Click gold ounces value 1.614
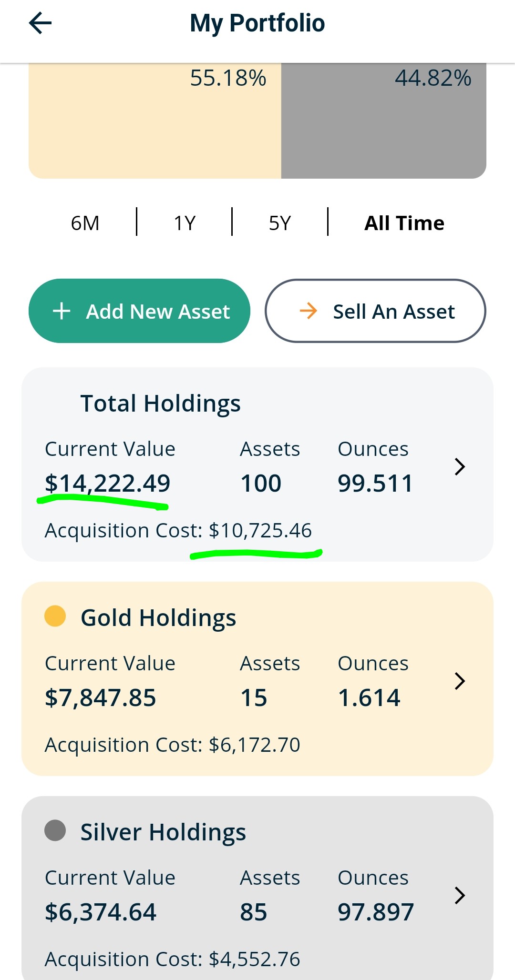515x980 pixels. point(369,697)
